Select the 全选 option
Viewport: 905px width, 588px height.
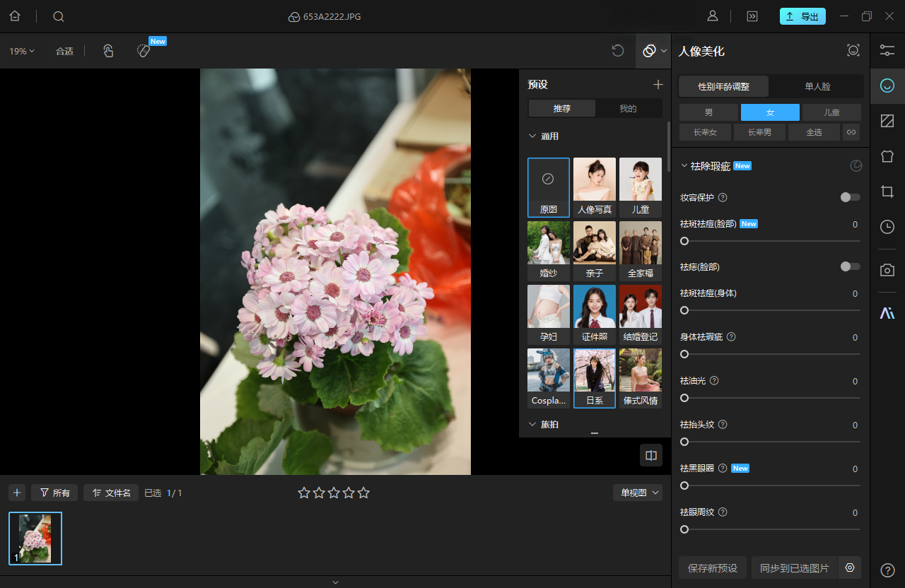tap(814, 132)
